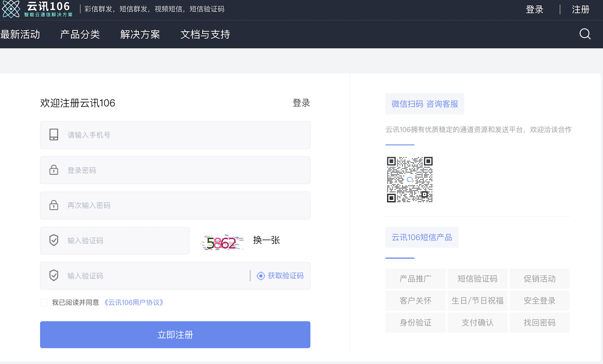Open the 文档与支持 menu
603x364 pixels.
(x=205, y=34)
